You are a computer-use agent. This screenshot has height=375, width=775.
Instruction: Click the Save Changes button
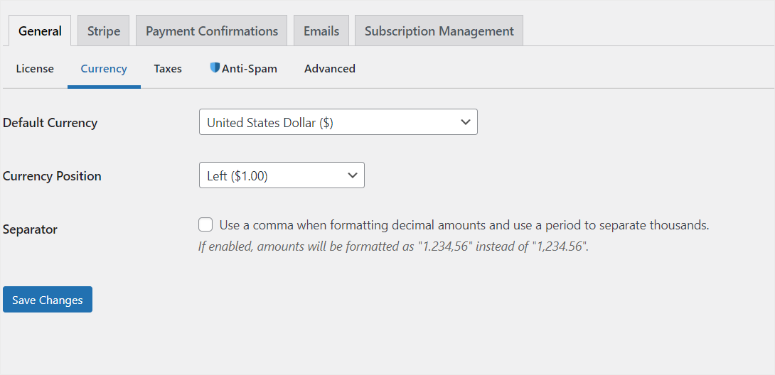(47, 299)
